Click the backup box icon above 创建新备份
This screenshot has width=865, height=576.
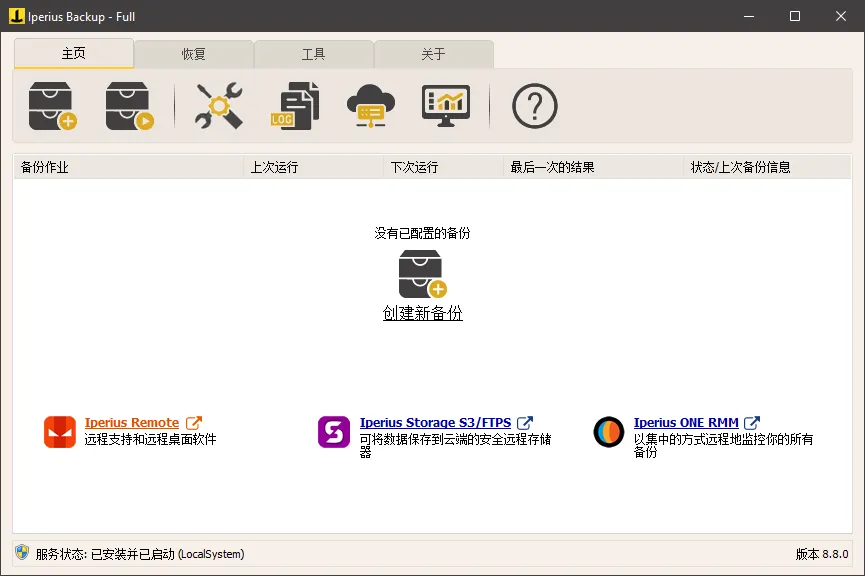[x=421, y=273]
